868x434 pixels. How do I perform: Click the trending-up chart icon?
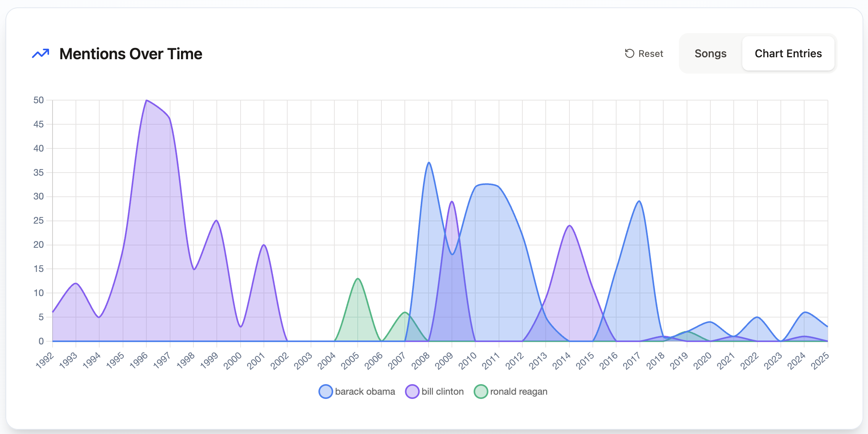click(x=40, y=54)
